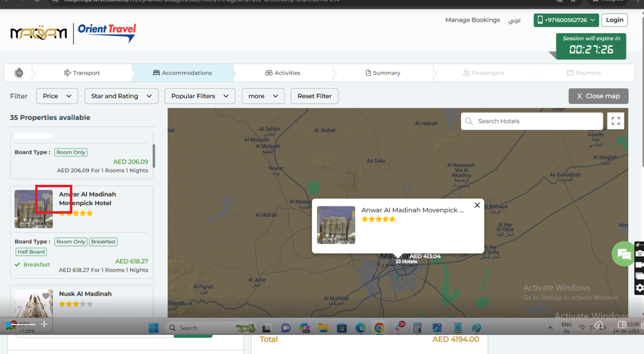Expand the Price filter dropdown
The height and width of the screenshot is (354, 644).
57,96
